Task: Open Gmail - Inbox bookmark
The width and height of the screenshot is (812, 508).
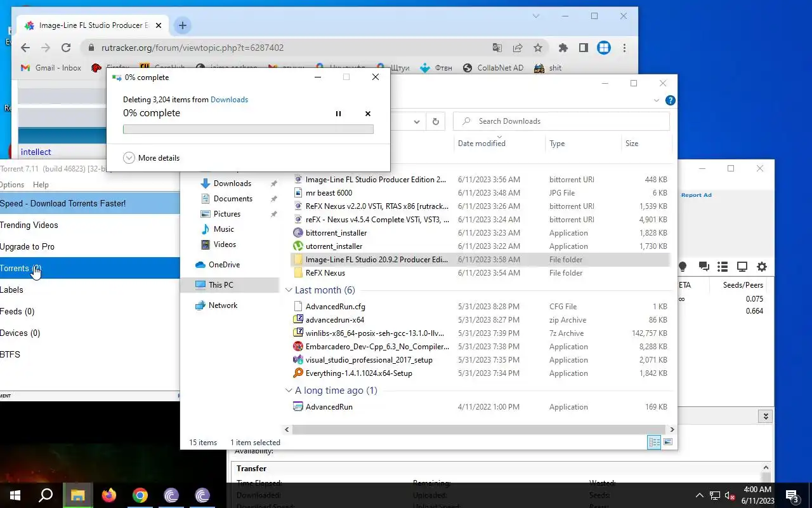Action: point(51,68)
